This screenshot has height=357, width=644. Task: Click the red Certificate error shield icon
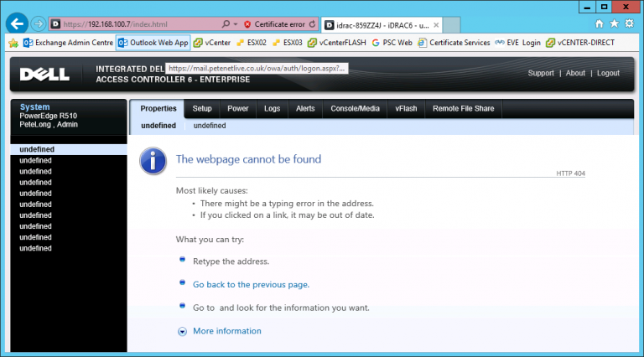point(247,24)
